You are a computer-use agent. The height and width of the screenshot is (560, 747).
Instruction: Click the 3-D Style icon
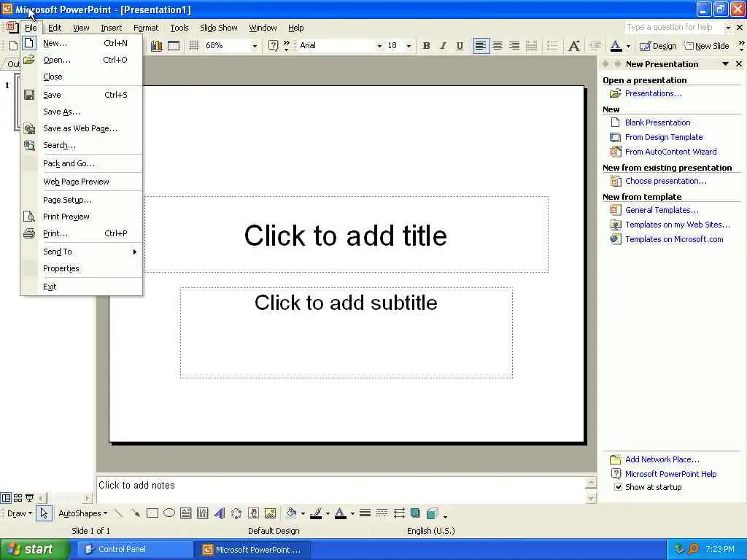433,513
